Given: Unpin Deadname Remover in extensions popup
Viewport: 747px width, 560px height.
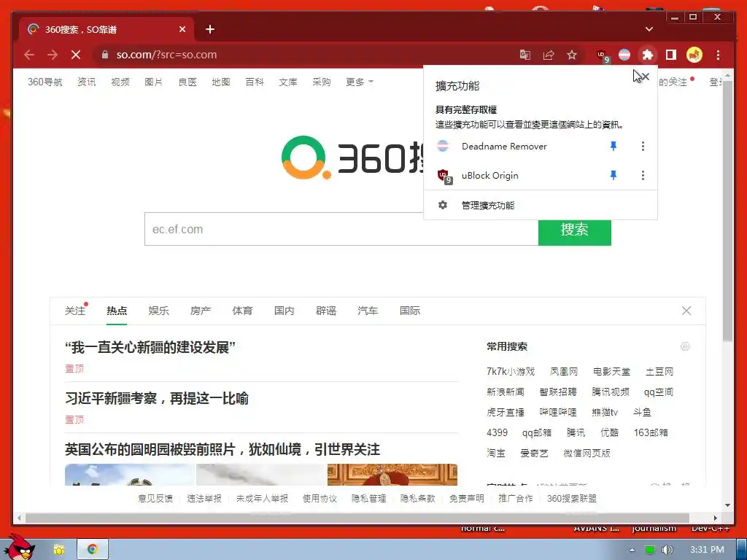Looking at the screenshot, I should [614, 146].
